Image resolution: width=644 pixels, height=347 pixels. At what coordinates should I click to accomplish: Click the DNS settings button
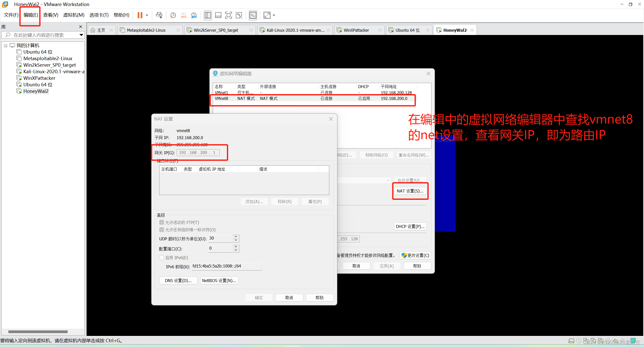tap(178, 281)
